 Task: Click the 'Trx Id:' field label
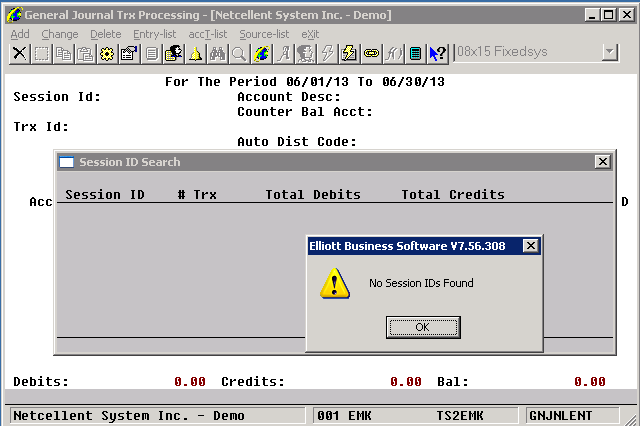coord(41,127)
